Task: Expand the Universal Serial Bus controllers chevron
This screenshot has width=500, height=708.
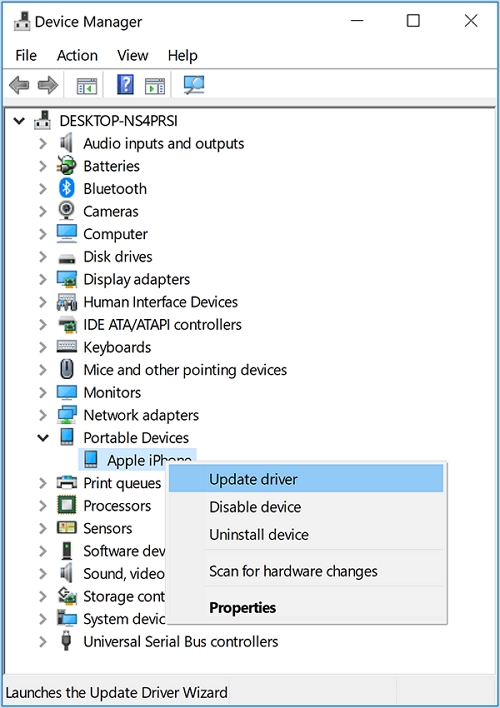Action: click(x=43, y=641)
